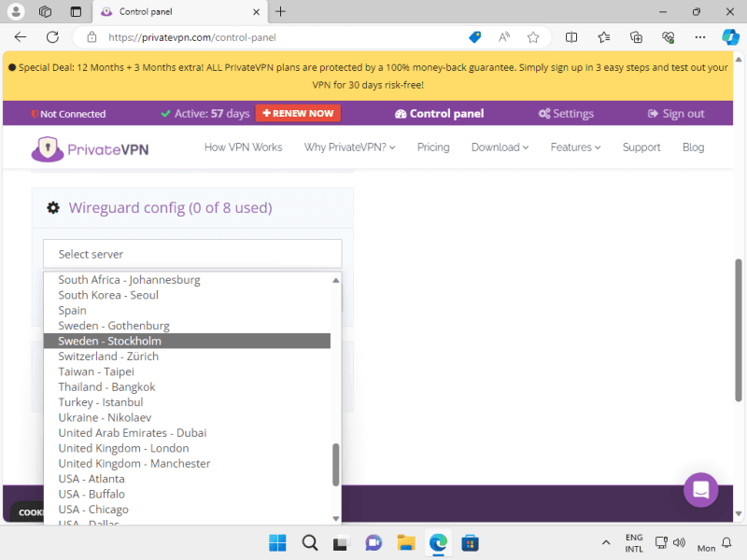747x560 pixels.
Task: Choose Taiwan - Taipei server
Action: coord(187,371)
